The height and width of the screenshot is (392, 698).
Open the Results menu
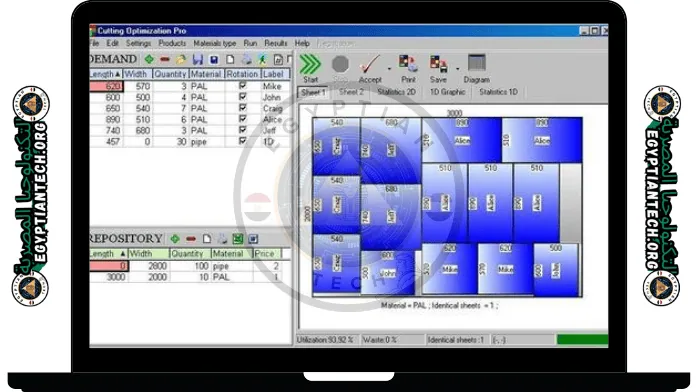(276, 43)
